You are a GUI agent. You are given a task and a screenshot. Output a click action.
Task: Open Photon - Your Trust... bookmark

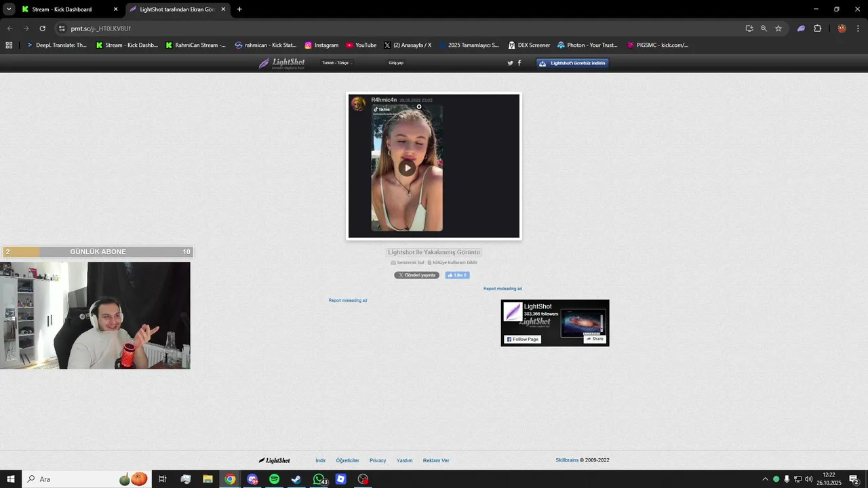pyautogui.click(x=587, y=45)
